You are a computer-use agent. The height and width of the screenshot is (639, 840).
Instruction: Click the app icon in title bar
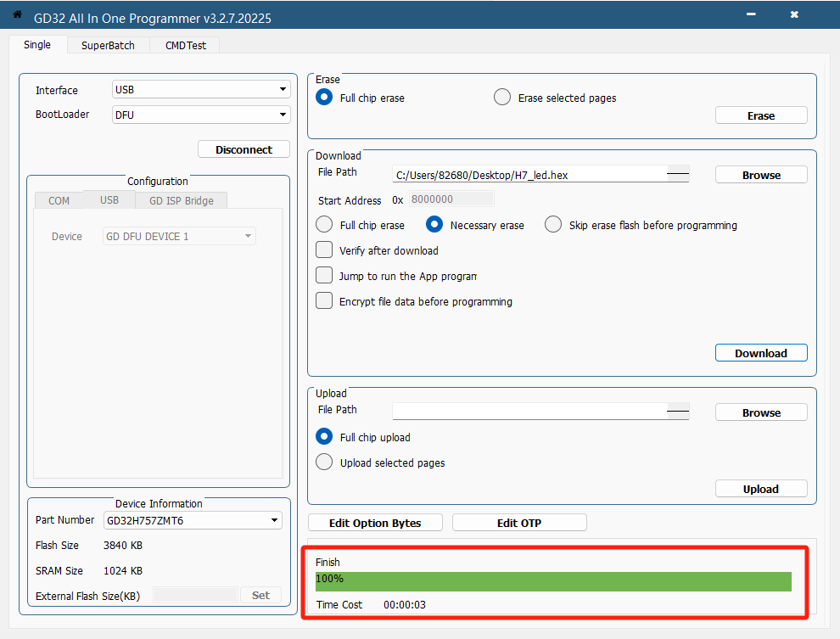pos(17,14)
